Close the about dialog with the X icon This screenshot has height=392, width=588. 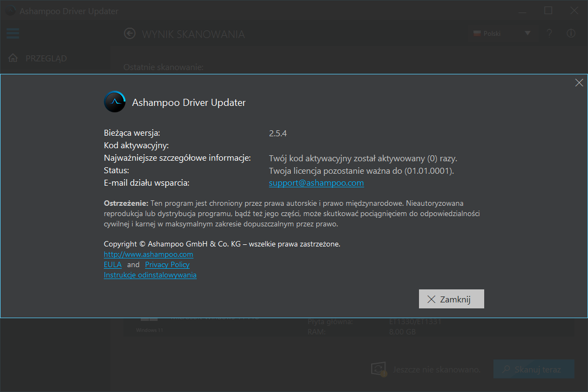click(579, 83)
